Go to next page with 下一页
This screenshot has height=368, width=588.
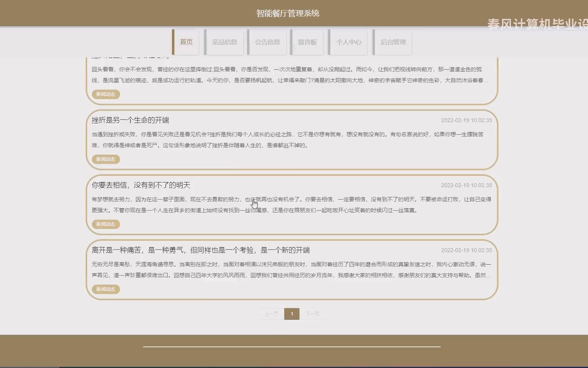coord(312,314)
